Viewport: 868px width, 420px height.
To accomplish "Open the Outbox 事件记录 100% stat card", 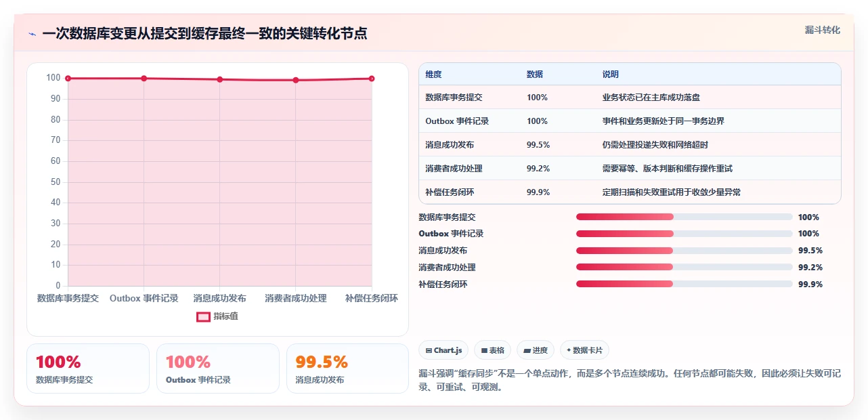I will pos(218,369).
